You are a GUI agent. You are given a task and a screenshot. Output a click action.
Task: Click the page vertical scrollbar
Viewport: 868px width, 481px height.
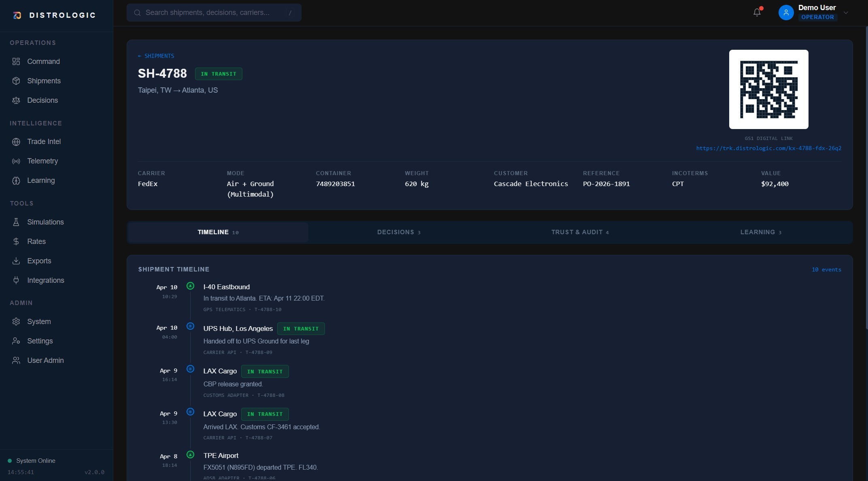click(x=866, y=178)
